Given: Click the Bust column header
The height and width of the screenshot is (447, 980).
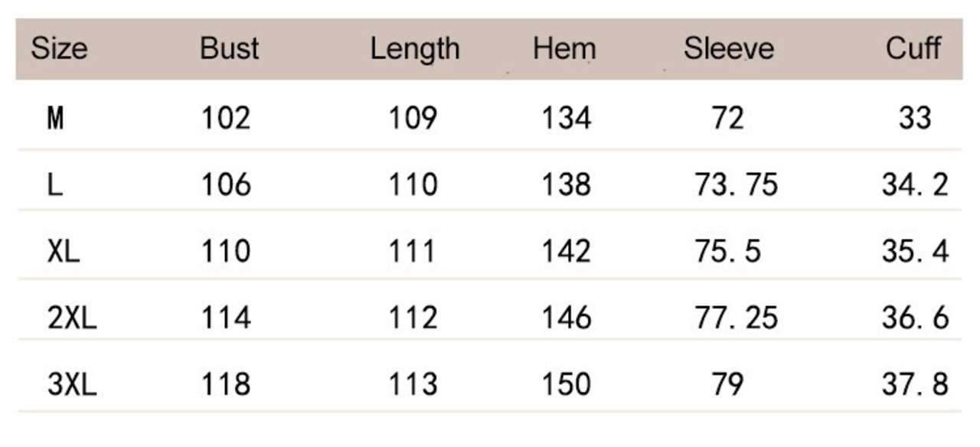Looking at the screenshot, I should (x=229, y=49).
